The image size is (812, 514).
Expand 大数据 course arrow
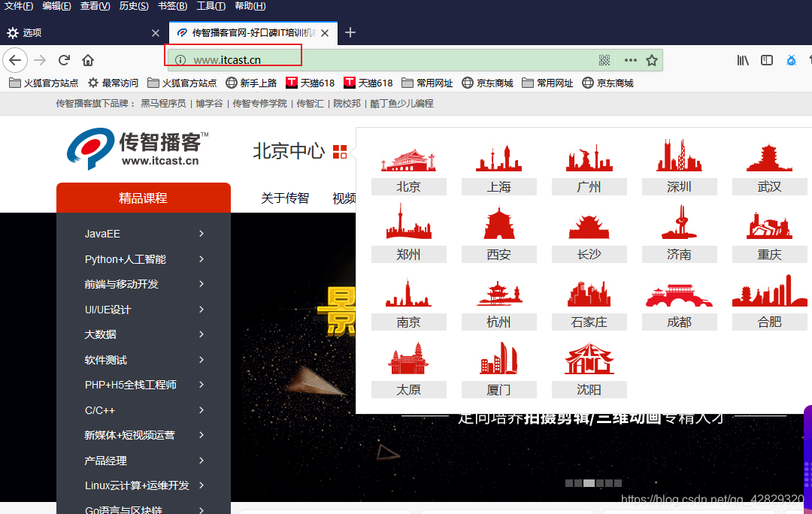(x=201, y=334)
